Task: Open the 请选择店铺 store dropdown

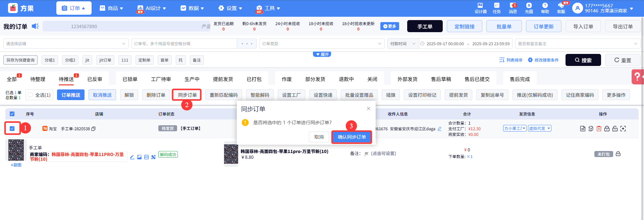Action: click(66, 44)
